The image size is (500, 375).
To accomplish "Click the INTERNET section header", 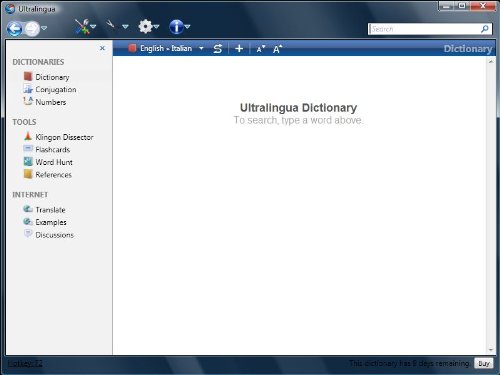I will pos(30,195).
